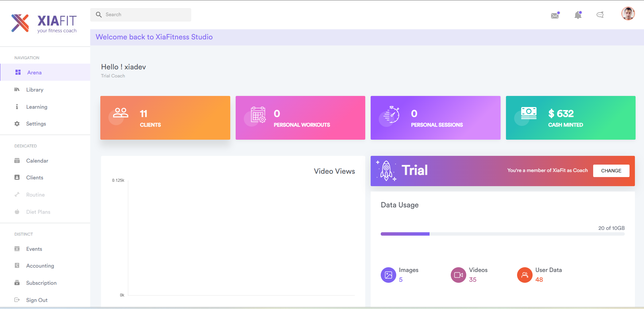The width and height of the screenshot is (644, 309).
Task: Select the Clients card showing 11
Action: click(x=165, y=118)
